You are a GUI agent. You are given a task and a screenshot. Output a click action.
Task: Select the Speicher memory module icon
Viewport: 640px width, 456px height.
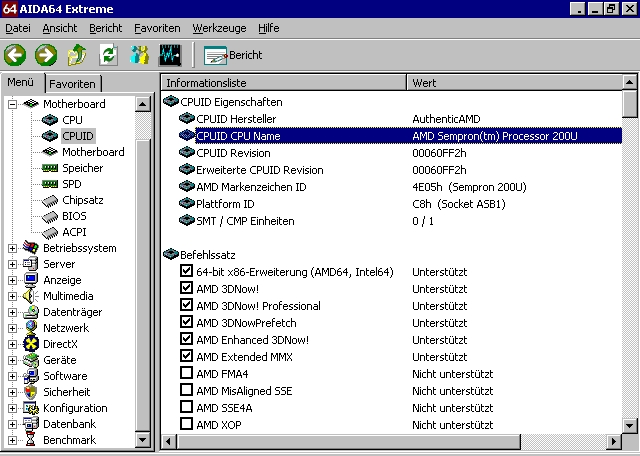click(50, 168)
